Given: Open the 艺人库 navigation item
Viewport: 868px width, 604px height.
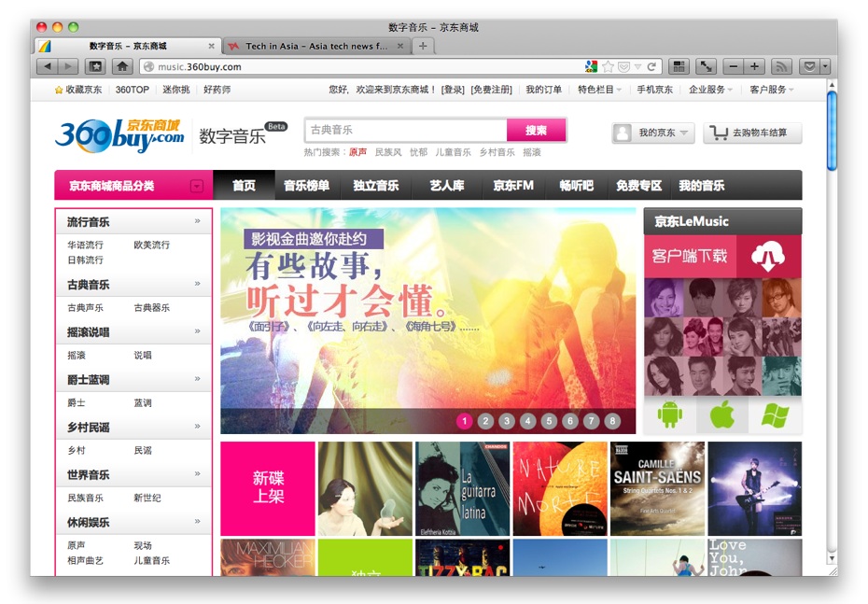Looking at the screenshot, I should click(x=447, y=186).
